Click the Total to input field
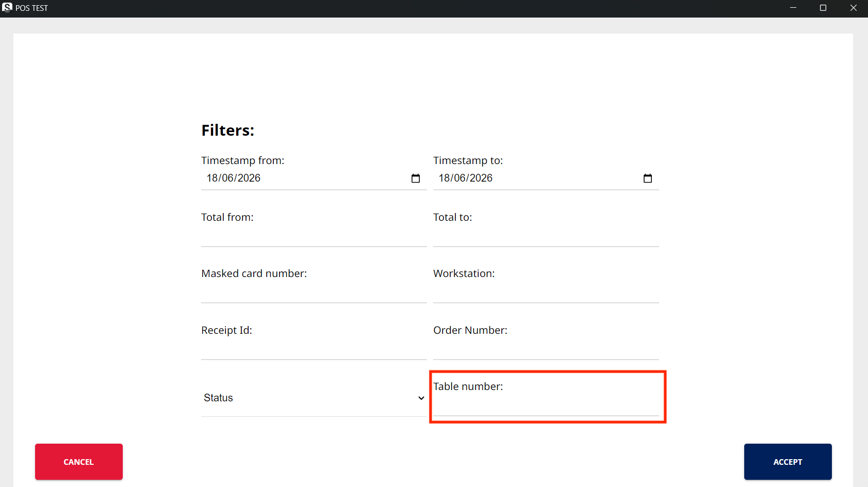 point(546,235)
